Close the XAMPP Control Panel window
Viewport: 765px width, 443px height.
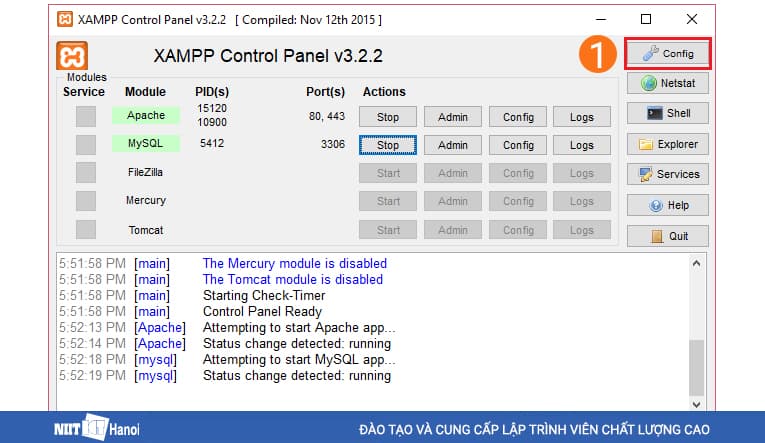pyautogui.click(x=692, y=20)
